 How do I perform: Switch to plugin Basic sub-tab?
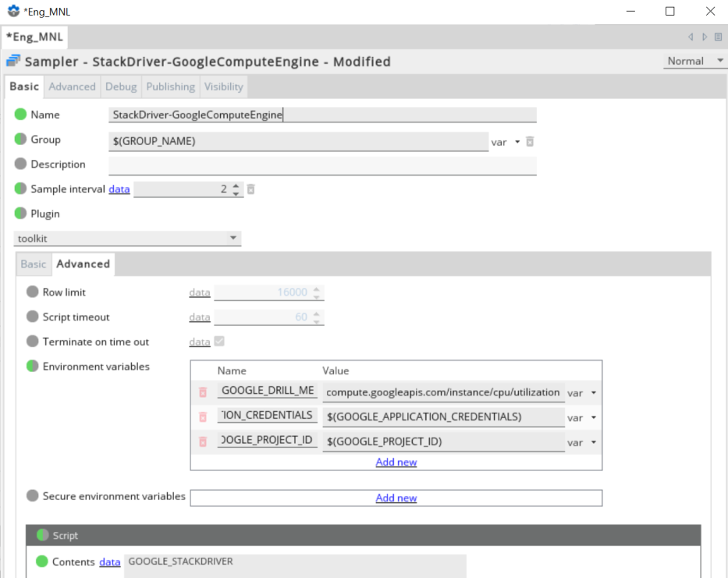tap(34, 264)
